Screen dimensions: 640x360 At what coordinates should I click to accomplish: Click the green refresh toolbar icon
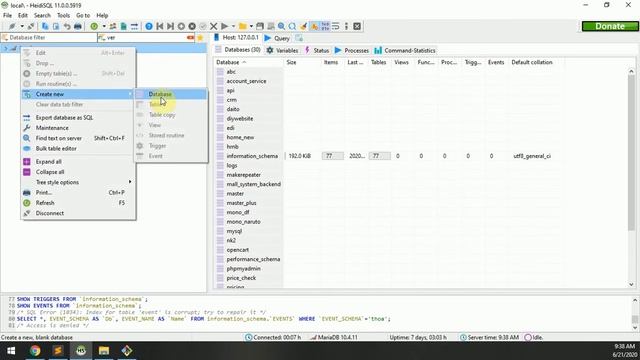coord(94,26)
